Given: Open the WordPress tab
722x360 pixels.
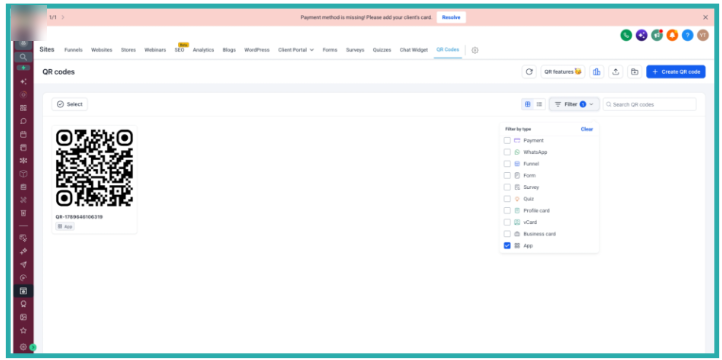Looking at the screenshot, I should 256,50.
